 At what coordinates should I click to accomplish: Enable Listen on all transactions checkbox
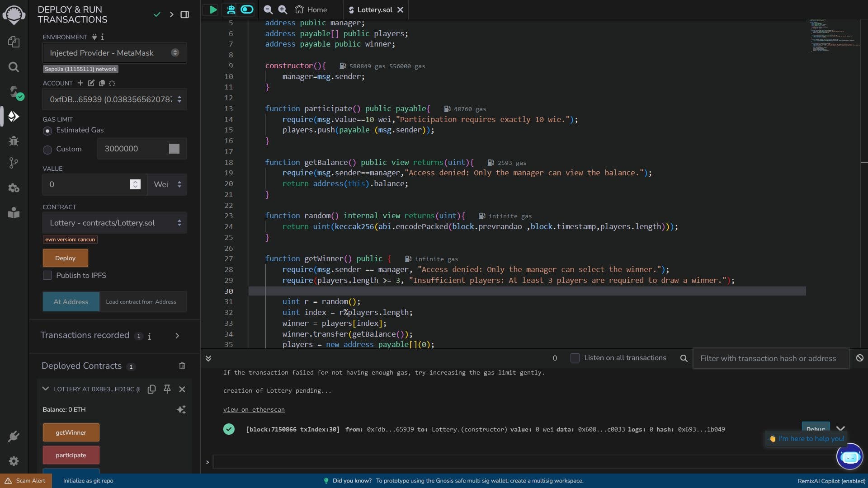point(575,358)
